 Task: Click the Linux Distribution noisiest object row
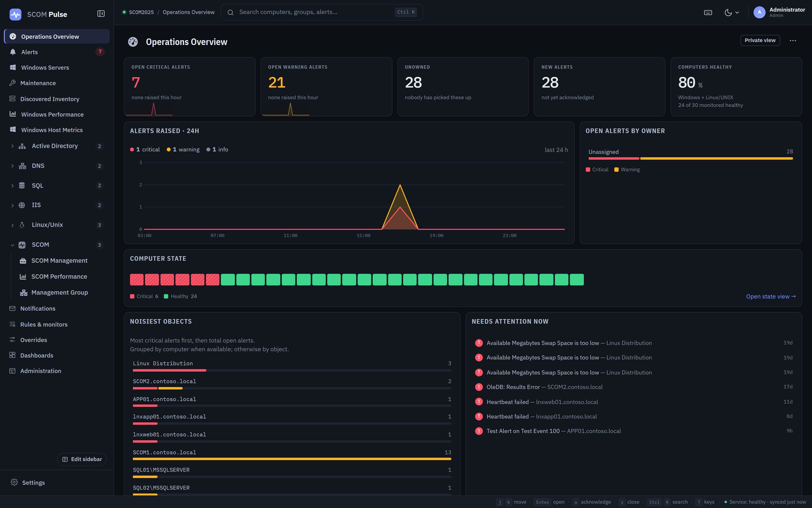[x=292, y=366]
